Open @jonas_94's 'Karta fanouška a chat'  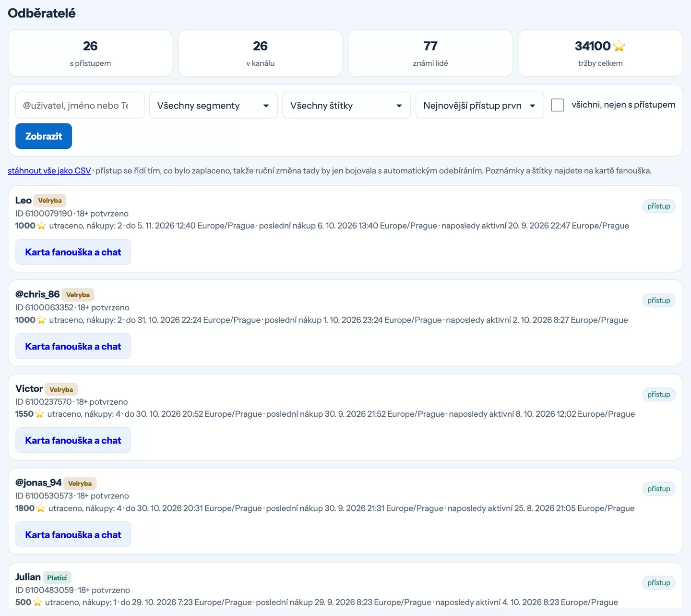coord(73,534)
